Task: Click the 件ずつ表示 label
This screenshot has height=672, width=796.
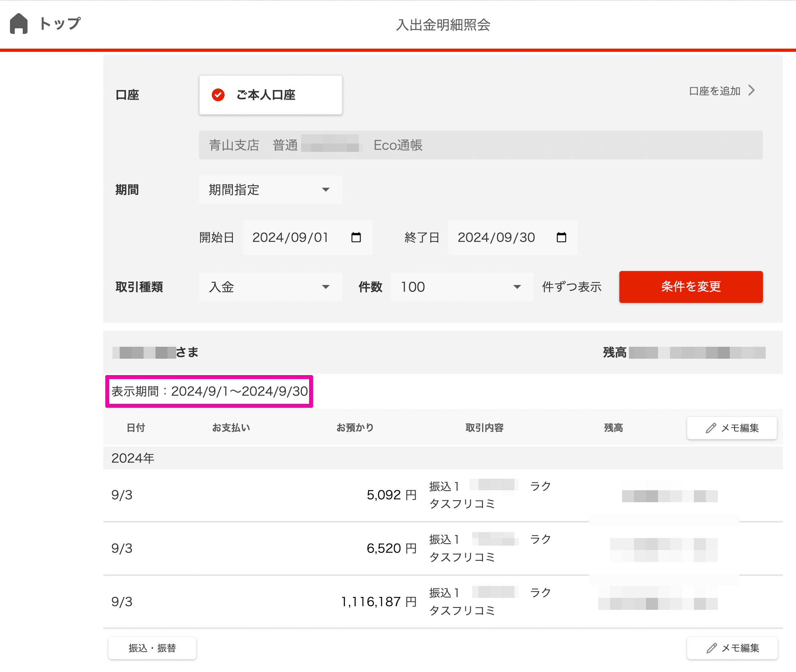Action: pyautogui.click(x=571, y=287)
